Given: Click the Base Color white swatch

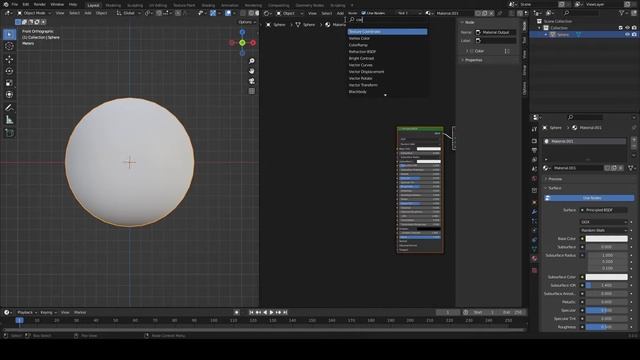Looking at the screenshot, I should tap(607, 239).
